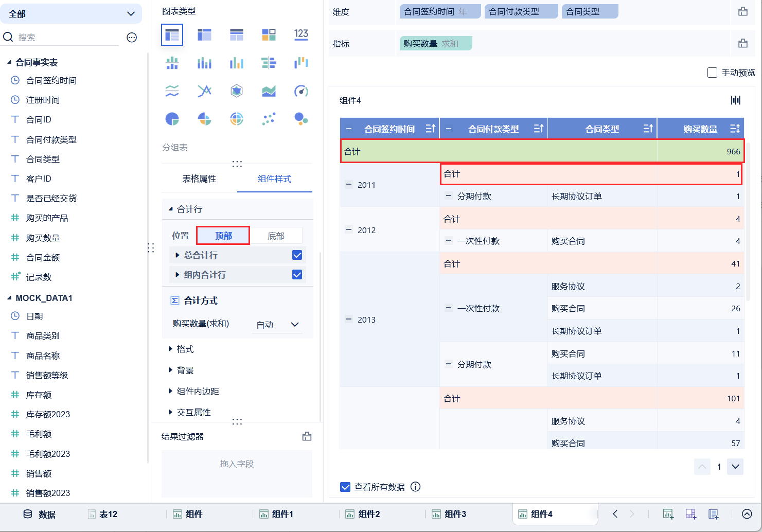The height and width of the screenshot is (532, 762).
Task: Select the stacked column chart icon
Action: (204, 63)
